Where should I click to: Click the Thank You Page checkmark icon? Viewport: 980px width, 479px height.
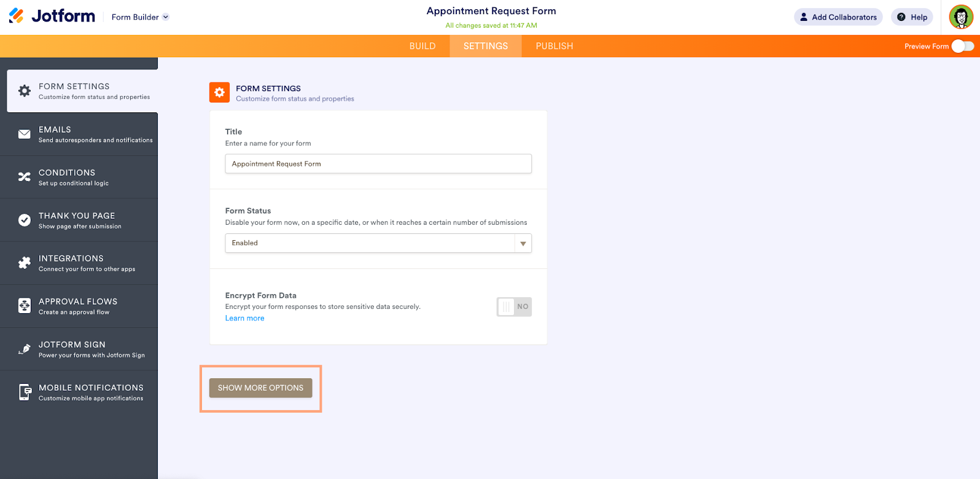[x=25, y=220]
